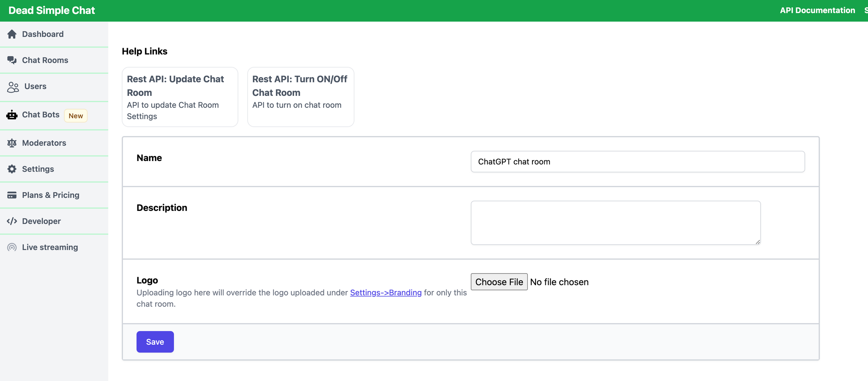Click the Settings gear icon
The image size is (868, 381).
[x=12, y=169]
